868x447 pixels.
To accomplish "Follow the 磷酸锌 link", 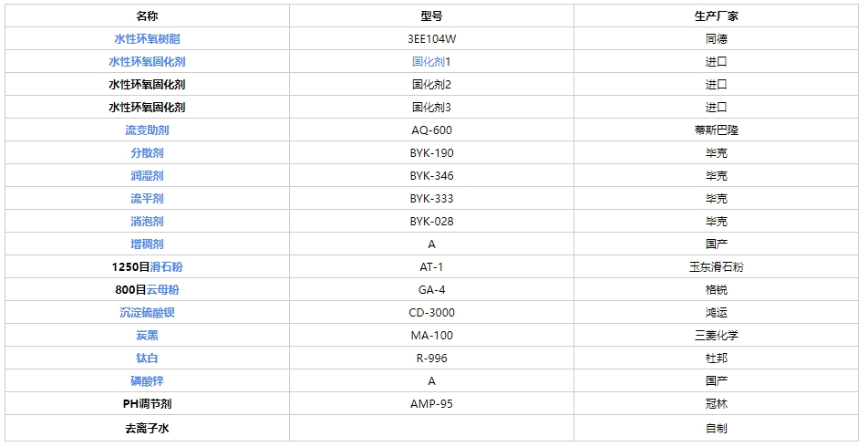I will pos(147,381).
